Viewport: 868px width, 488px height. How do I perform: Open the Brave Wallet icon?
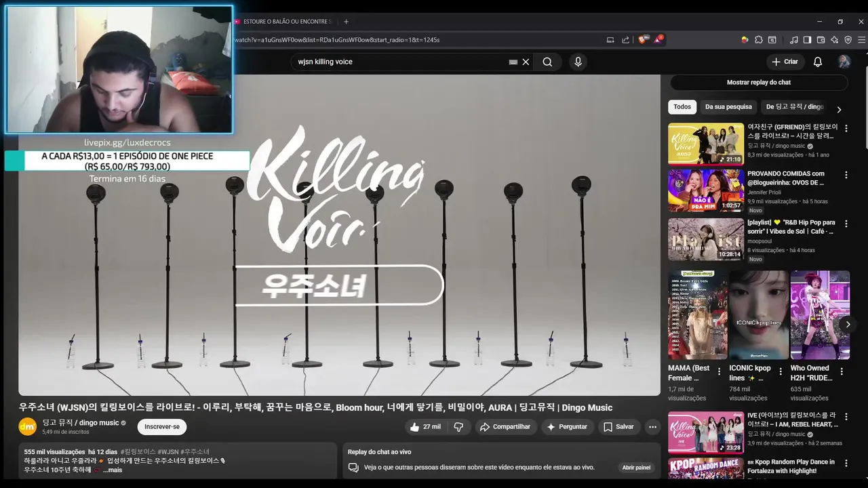[821, 40]
